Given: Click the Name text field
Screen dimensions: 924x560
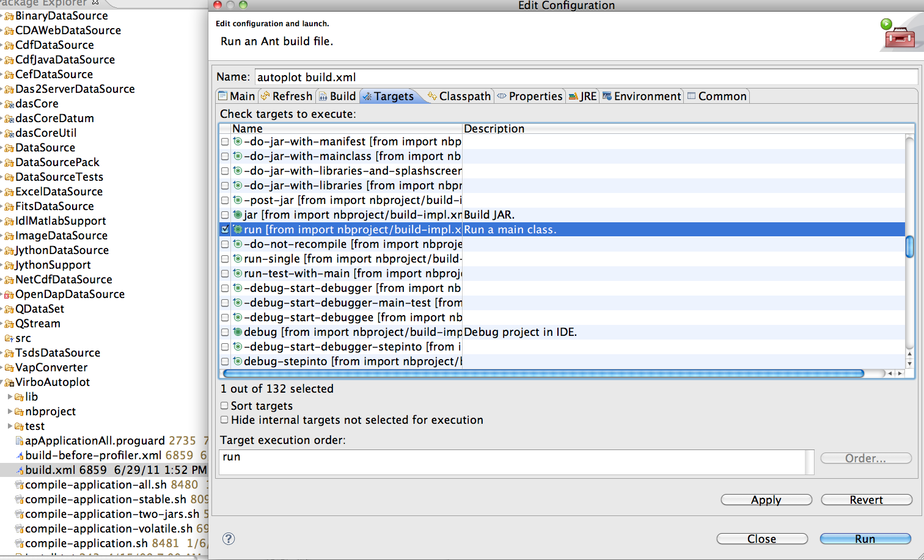Looking at the screenshot, I should (585, 77).
